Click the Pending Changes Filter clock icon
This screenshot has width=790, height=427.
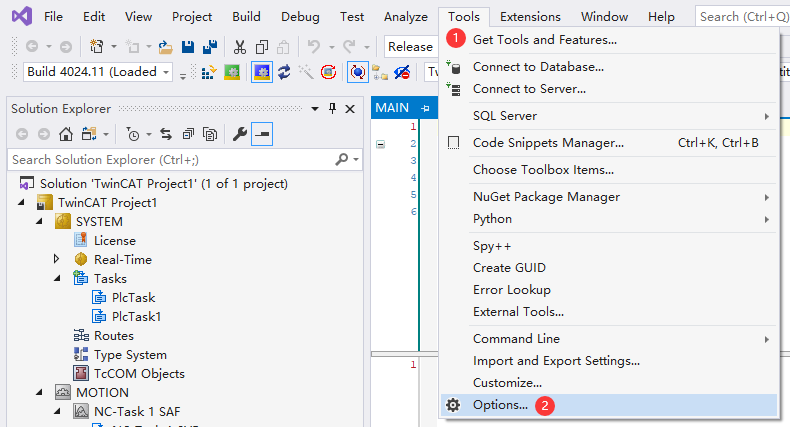133,134
